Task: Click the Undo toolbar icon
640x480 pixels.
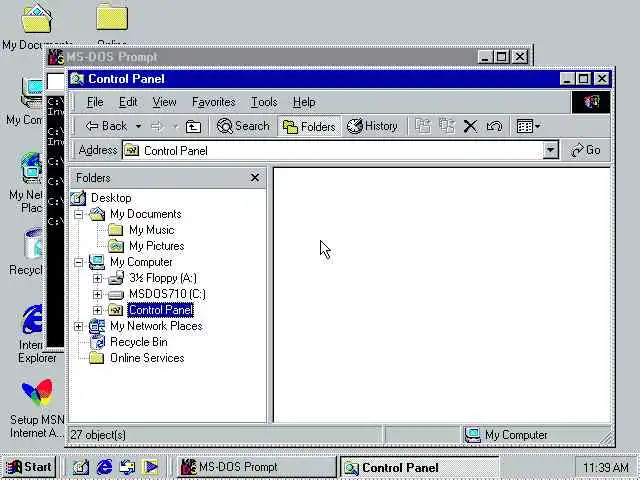Action: [494, 127]
